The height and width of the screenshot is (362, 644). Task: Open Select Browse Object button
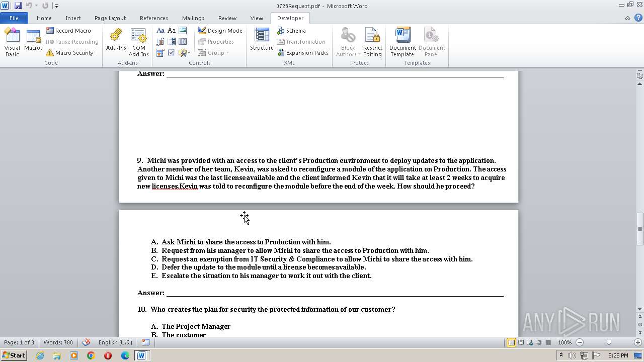pos(639,324)
